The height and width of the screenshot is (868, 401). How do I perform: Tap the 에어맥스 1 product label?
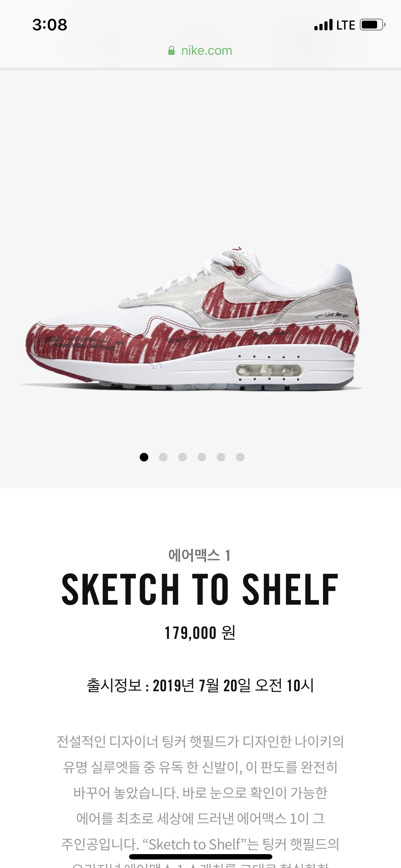pyautogui.click(x=200, y=555)
